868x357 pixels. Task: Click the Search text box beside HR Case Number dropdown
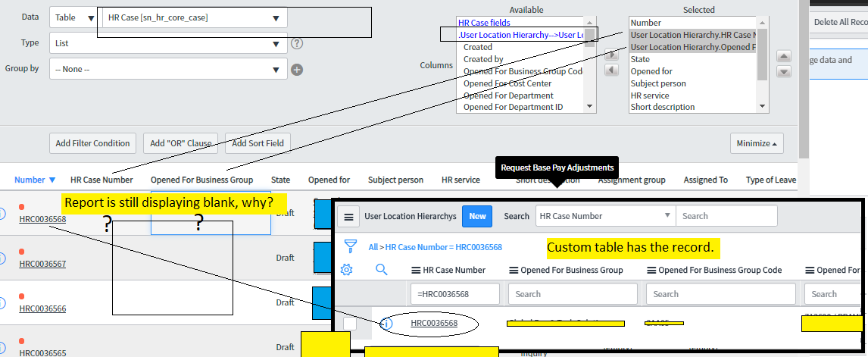pyautogui.click(x=727, y=216)
